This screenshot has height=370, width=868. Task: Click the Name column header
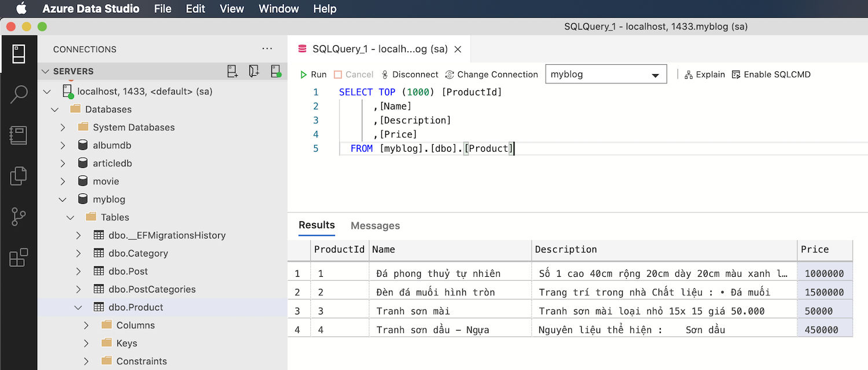pyautogui.click(x=450, y=250)
